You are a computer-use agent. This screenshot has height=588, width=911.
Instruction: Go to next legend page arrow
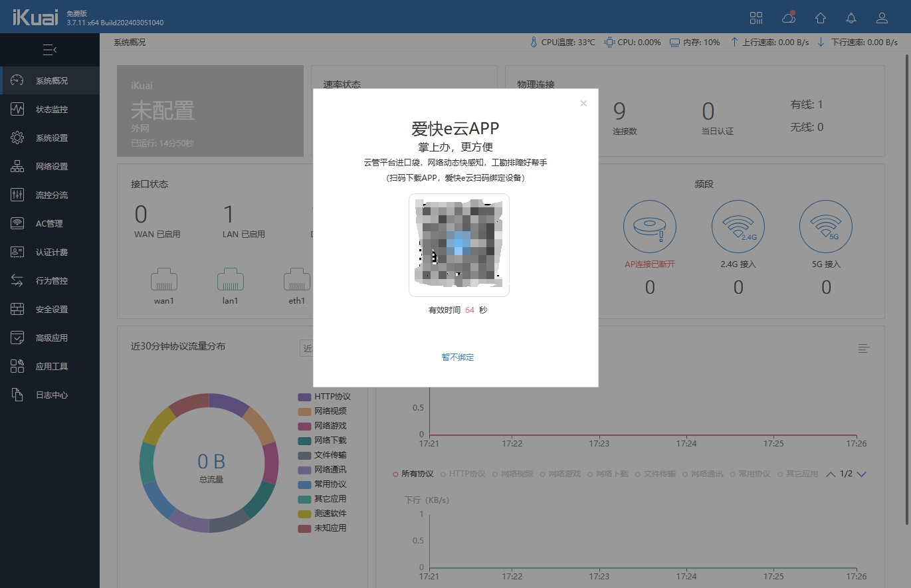pyautogui.click(x=862, y=474)
